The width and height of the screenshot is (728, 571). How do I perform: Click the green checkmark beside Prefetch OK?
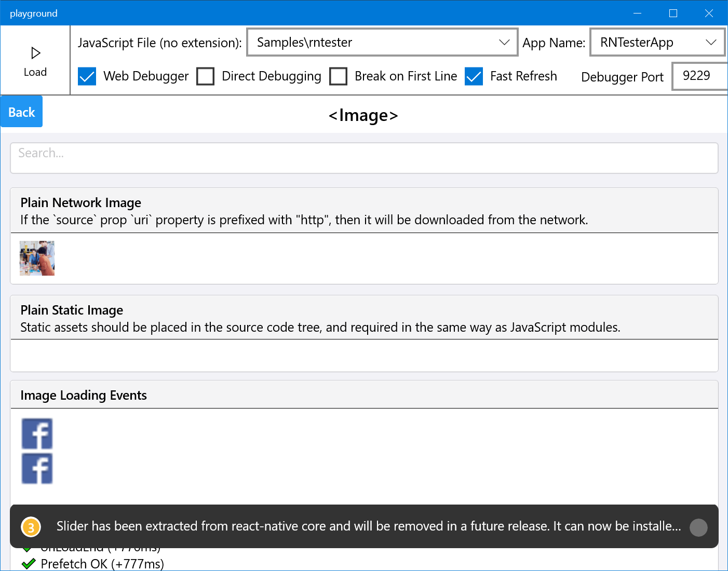click(29, 564)
